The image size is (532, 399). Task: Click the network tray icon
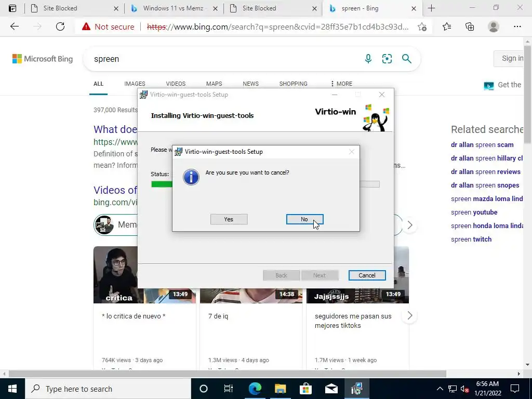(453, 389)
